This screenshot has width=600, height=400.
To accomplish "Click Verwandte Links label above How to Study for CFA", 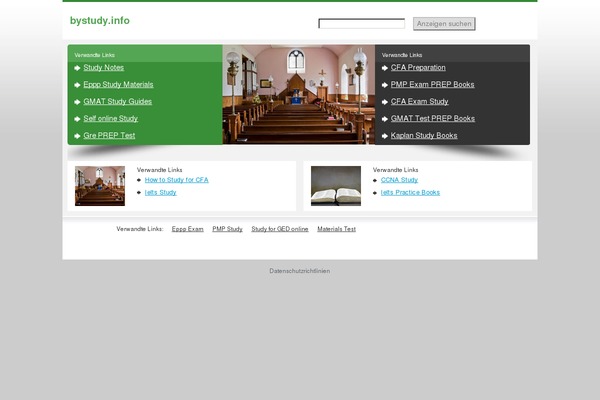I will (x=160, y=170).
